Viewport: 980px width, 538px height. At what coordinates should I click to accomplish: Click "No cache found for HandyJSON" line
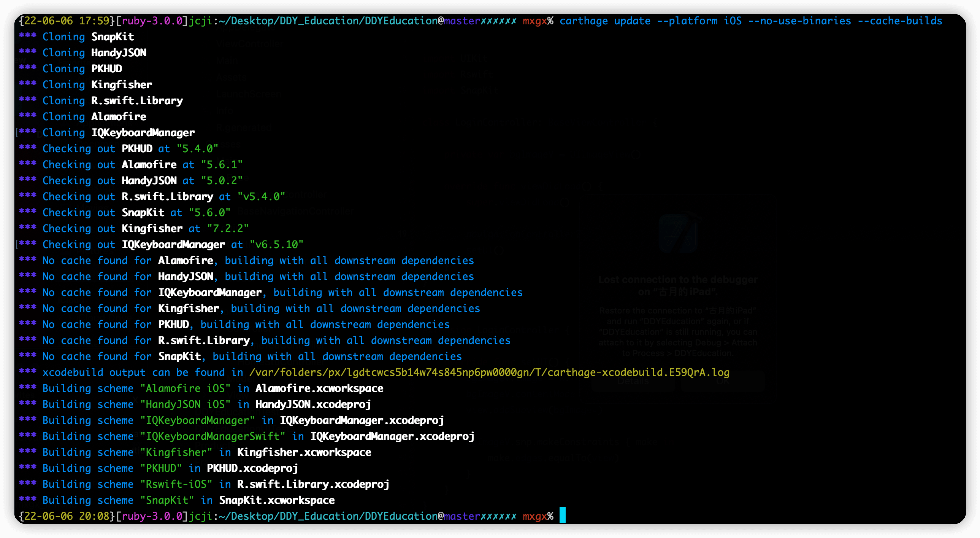pos(247,277)
